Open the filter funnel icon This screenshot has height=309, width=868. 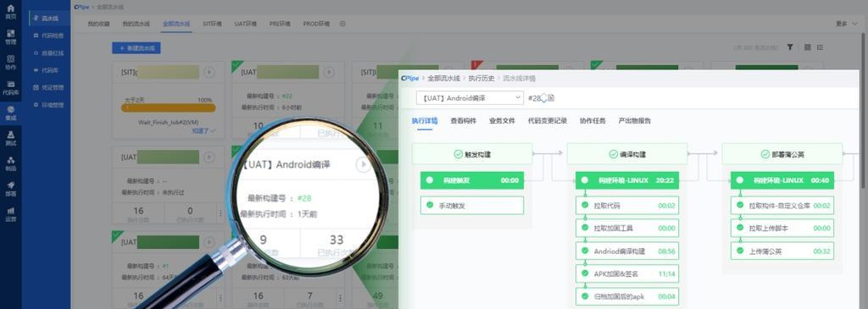(x=791, y=47)
